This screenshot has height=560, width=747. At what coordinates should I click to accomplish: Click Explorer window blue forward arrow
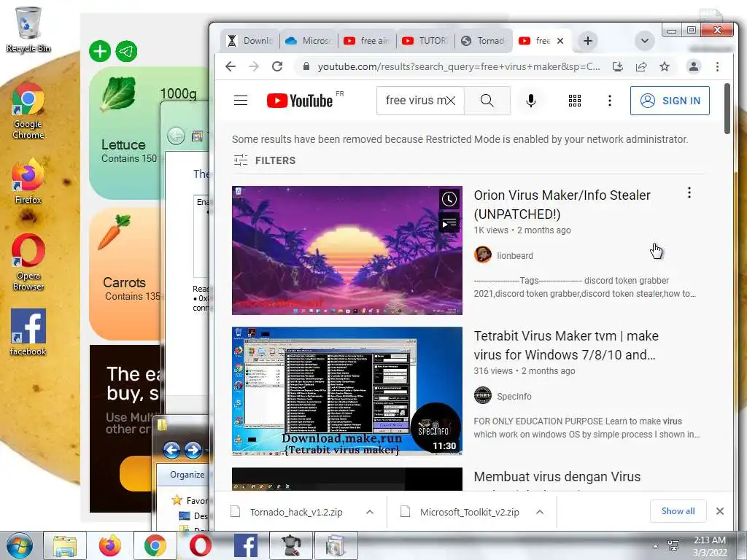tap(193, 449)
